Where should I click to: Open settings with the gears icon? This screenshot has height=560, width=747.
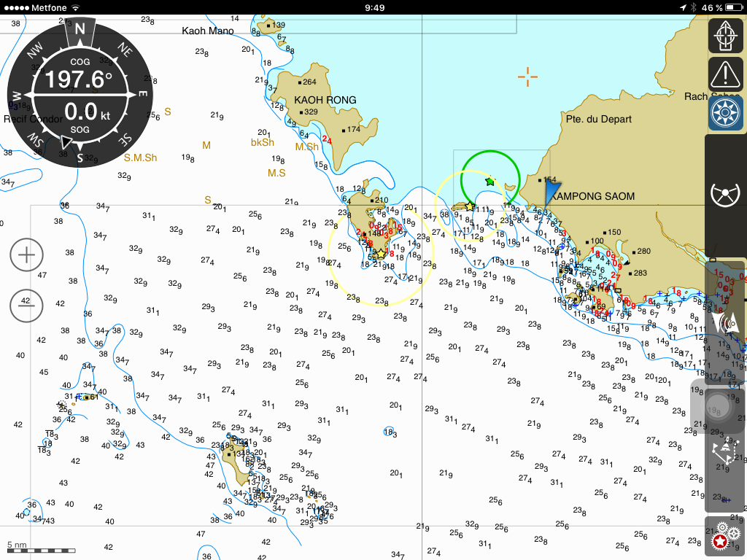point(725,536)
